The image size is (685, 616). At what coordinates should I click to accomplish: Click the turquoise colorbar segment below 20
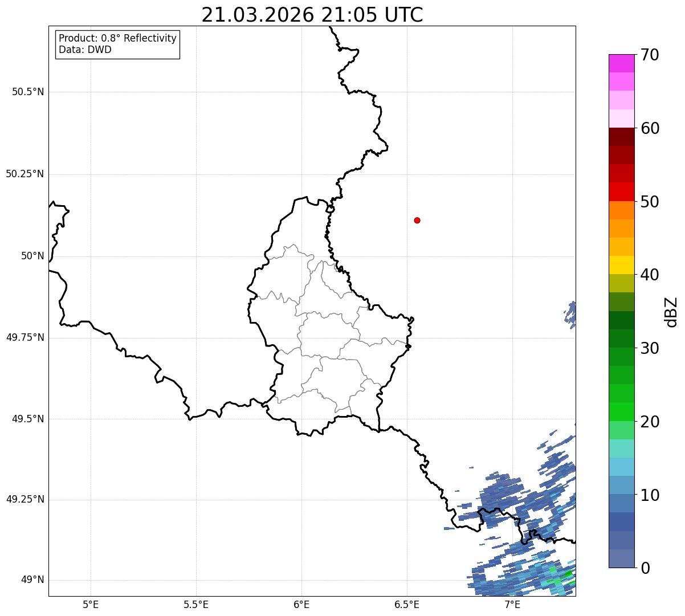coord(621,448)
